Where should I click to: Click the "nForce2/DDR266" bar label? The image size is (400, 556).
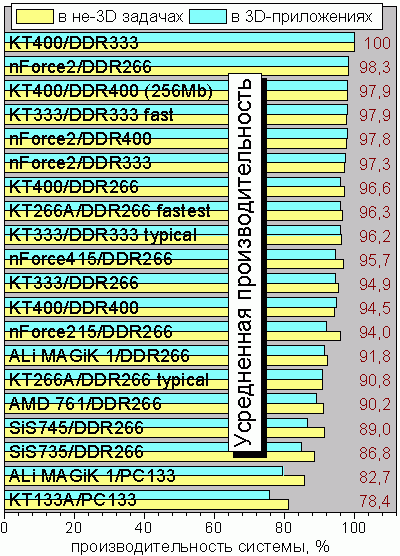click(x=80, y=67)
